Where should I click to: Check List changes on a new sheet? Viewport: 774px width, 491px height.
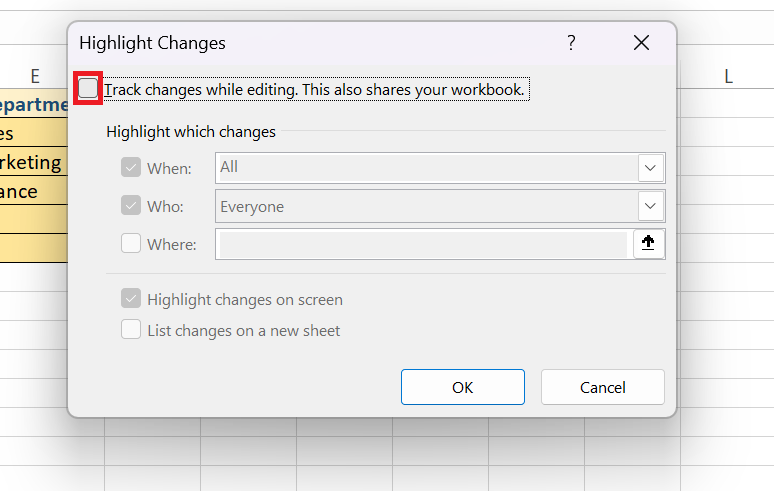pos(131,329)
